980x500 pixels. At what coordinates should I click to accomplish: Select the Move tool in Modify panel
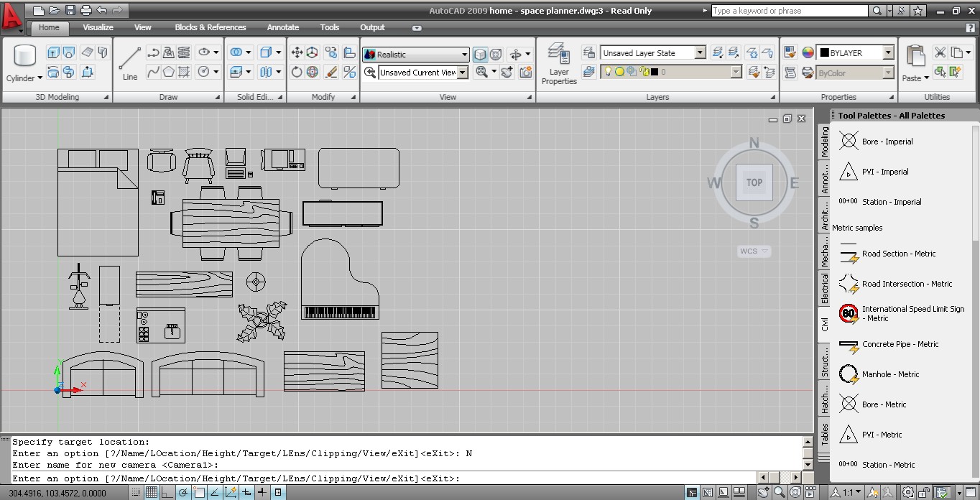click(x=297, y=53)
